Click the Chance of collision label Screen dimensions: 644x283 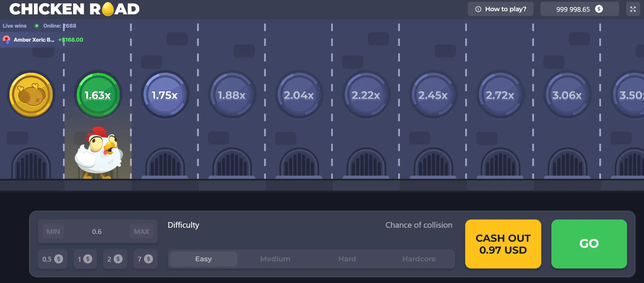tap(419, 225)
